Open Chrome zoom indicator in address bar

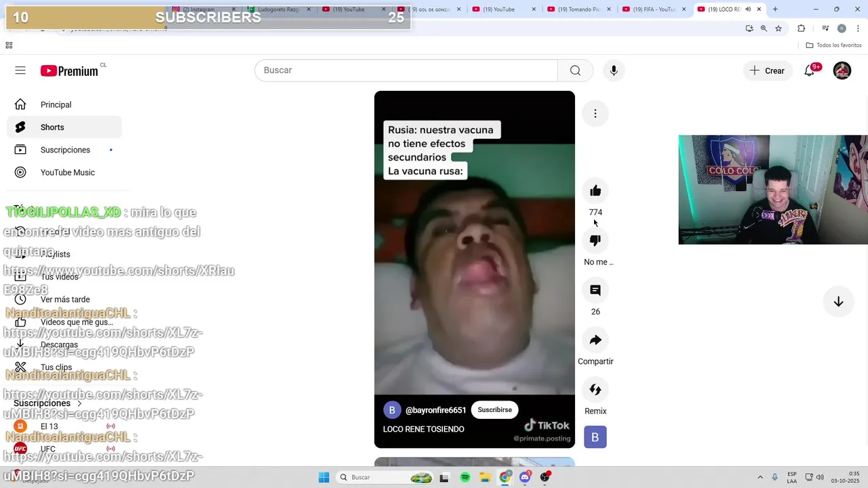pos(764,28)
